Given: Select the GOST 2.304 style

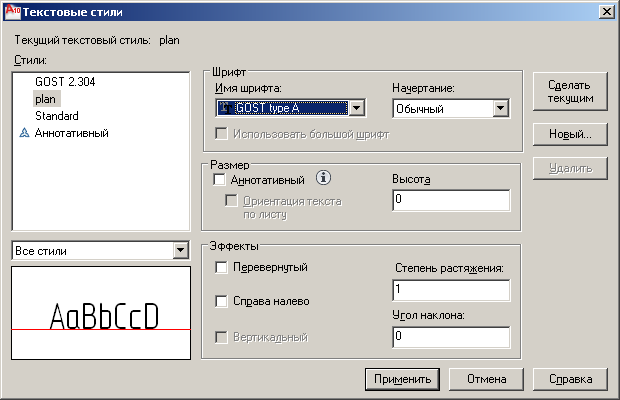Looking at the screenshot, I should coord(65,82).
